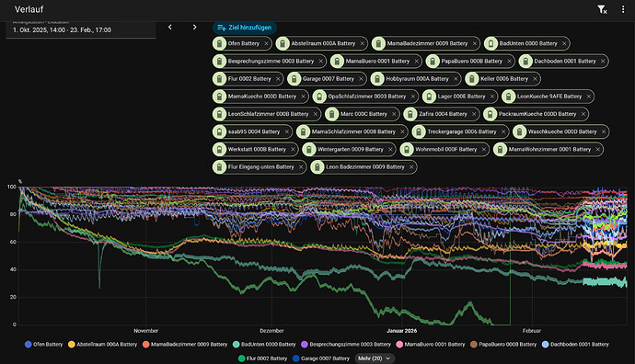Remove MamaBuero 0001 Battery chip
635x364 pixels.
pyautogui.click(x=416, y=61)
